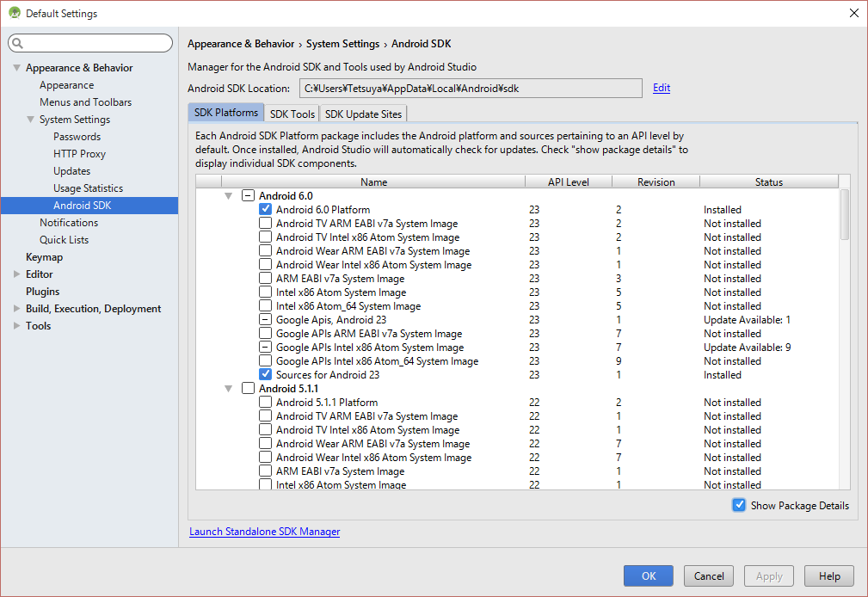Click Edit link for SDK location
Viewport: 868px width, 597px height.
pos(662,88)
